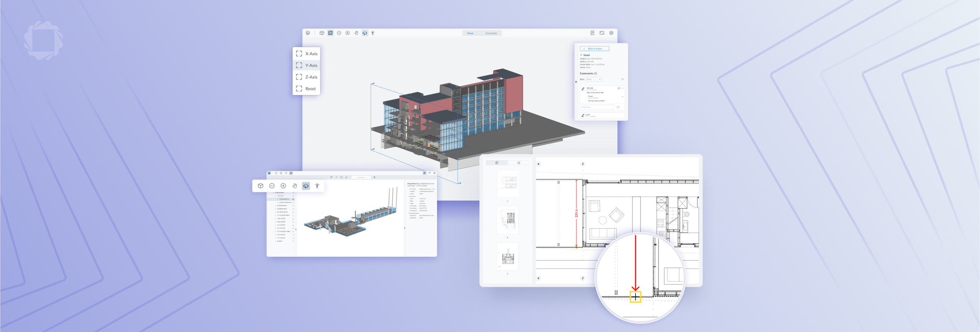The image size is (980, 332).
Task: Switch to thumbnails tab in floor plan window
Action: point(496,163)
